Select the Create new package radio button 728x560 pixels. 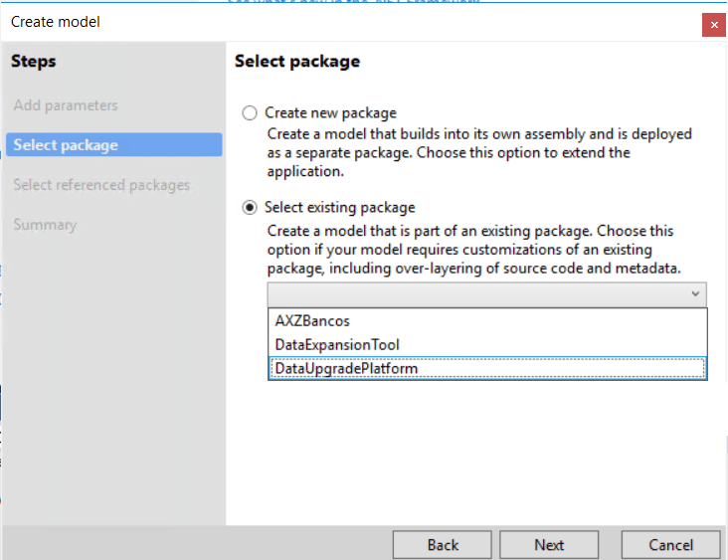[250, 113]
